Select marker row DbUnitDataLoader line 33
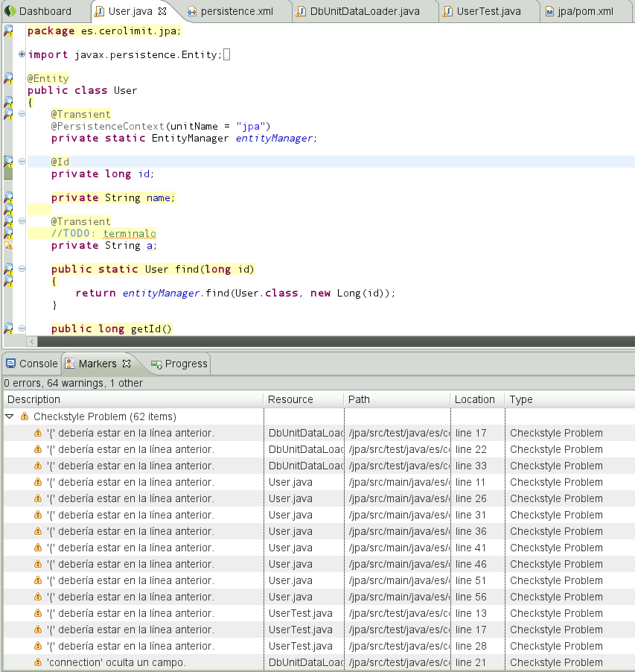 click(x=319, y=466)
